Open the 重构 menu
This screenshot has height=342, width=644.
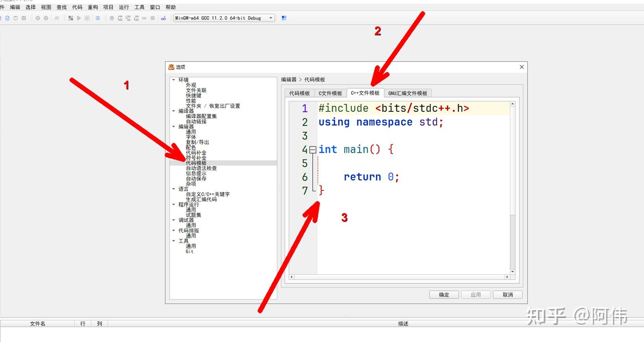(x=93, y=7)
